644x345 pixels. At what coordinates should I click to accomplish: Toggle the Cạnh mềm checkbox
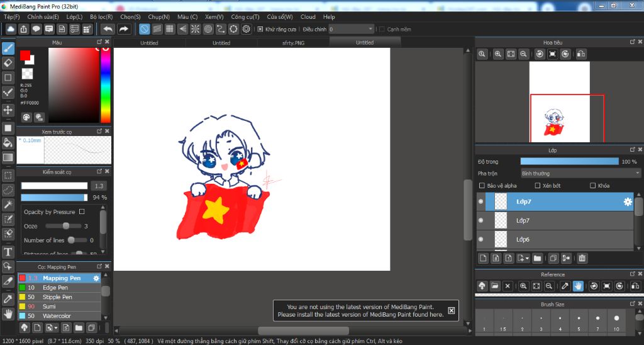point(382,29)
